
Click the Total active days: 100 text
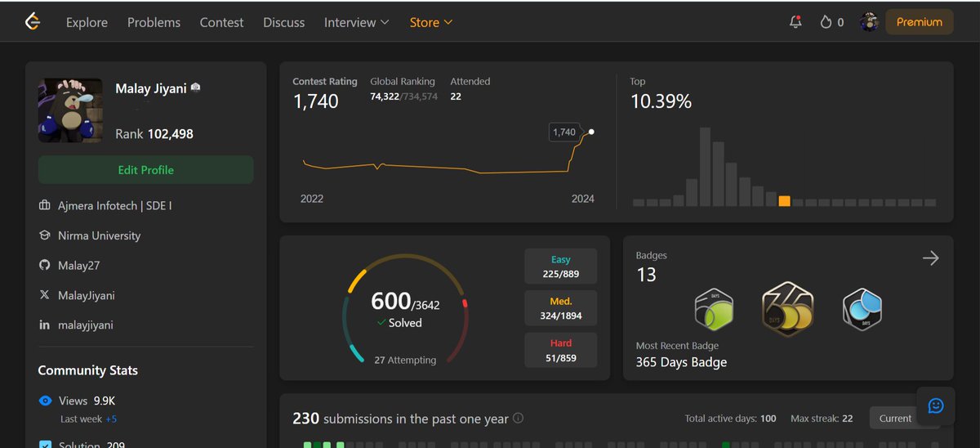point(731,419)
